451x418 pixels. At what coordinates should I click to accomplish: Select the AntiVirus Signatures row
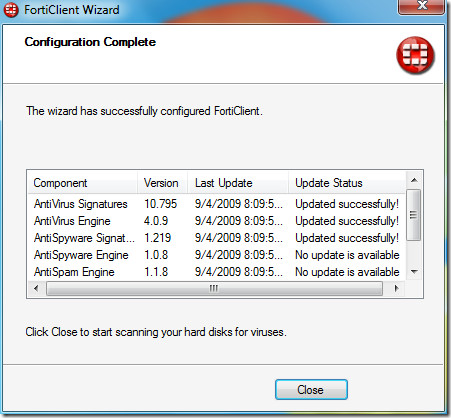(217, 204)
